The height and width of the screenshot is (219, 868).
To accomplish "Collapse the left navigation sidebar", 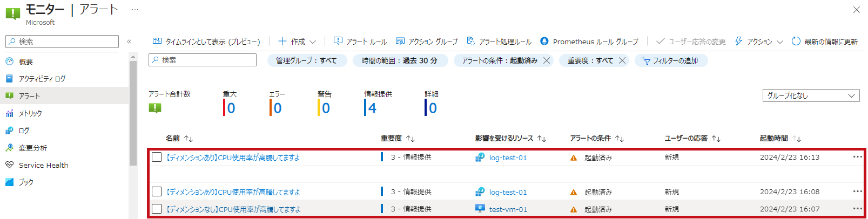I will [129, 42].
